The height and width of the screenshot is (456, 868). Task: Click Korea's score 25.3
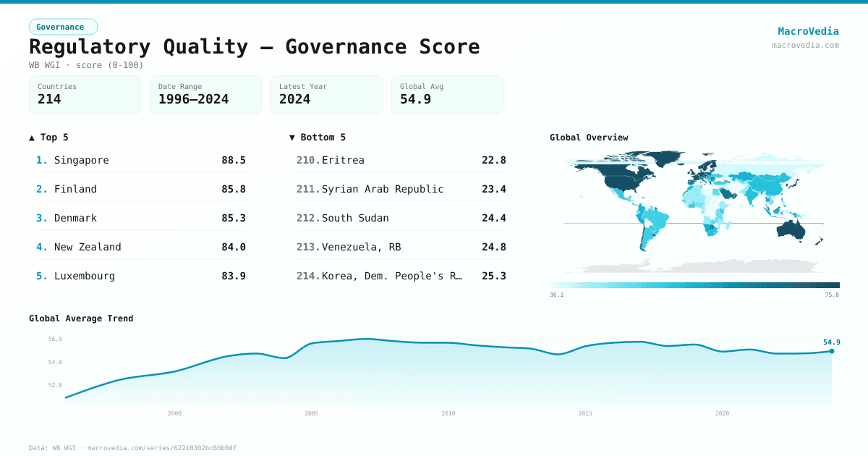pos(494,276)
